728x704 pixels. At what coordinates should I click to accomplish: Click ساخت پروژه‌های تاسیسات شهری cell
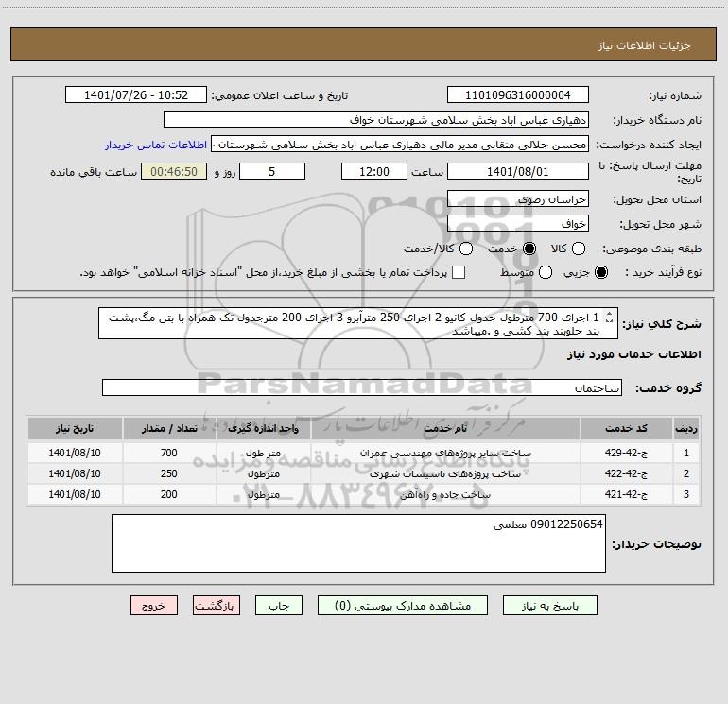pos(444,473)
